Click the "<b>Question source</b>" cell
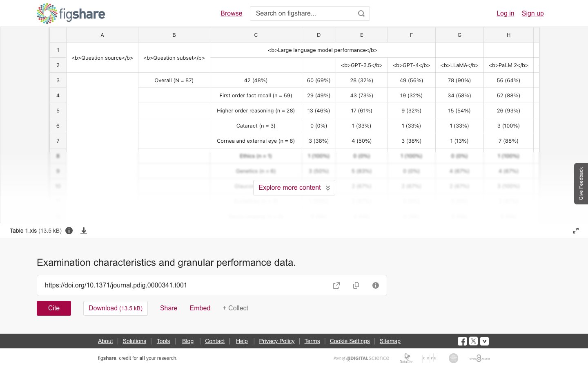This screenshot has height=368, width=588. (102, 58)
